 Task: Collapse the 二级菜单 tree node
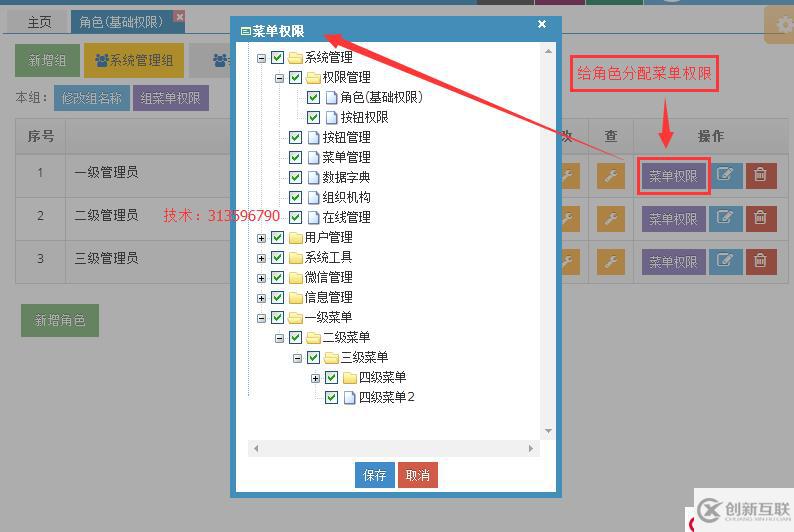click(x=279, y=339)
